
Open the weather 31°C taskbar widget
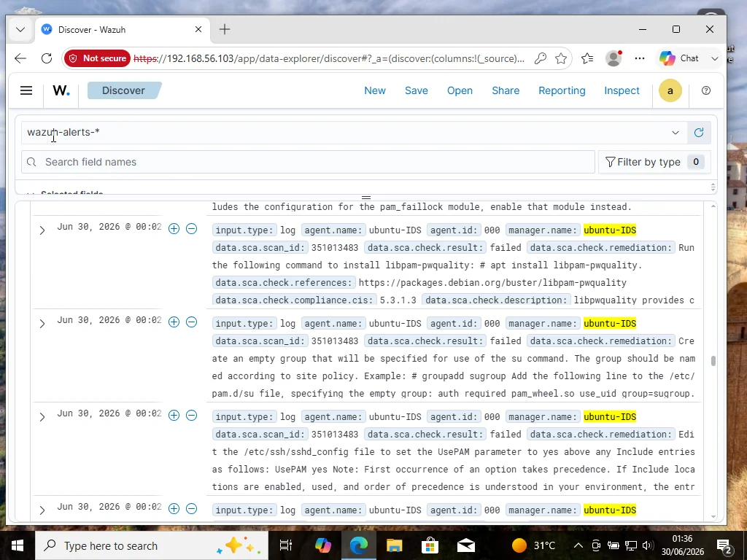pos(533,545)
